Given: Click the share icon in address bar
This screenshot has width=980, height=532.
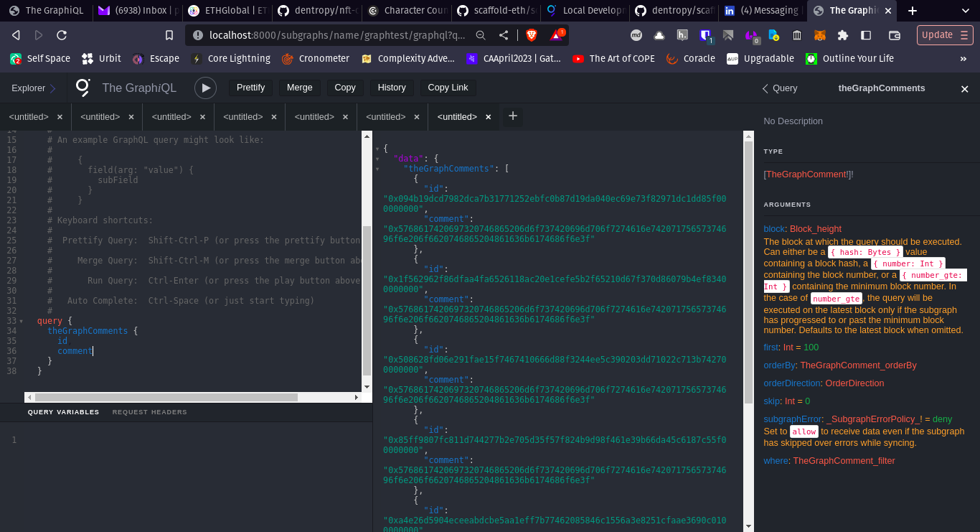Looking at the screenshot, I should [x=504, y=35].
